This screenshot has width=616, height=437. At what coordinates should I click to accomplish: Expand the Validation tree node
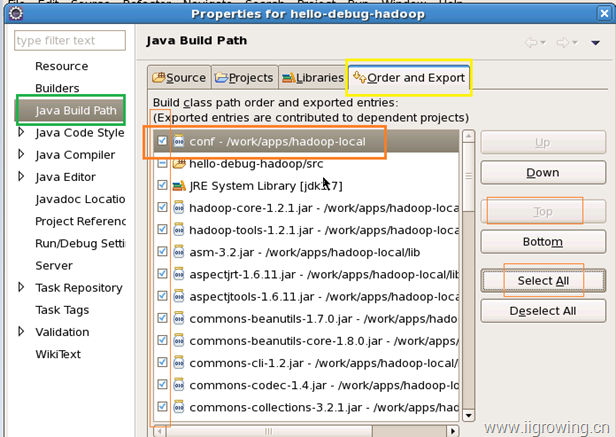point(21,331)
